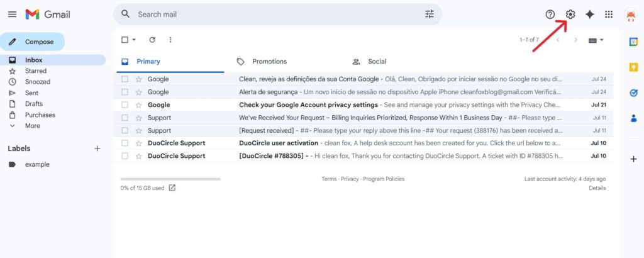The height and width of the screenshot is (258, 644).
Task: Open Google Calendar side panel
Action: 633,42
